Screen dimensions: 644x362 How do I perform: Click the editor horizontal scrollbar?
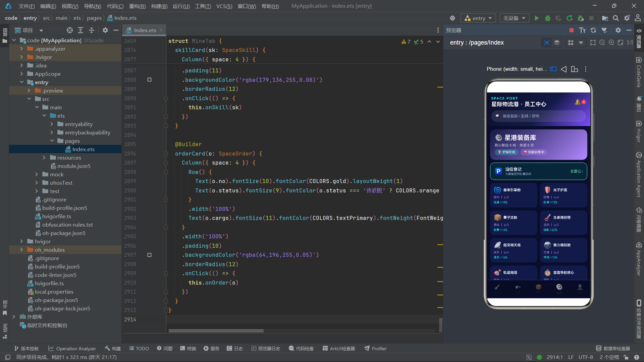[x=216, y=331]
